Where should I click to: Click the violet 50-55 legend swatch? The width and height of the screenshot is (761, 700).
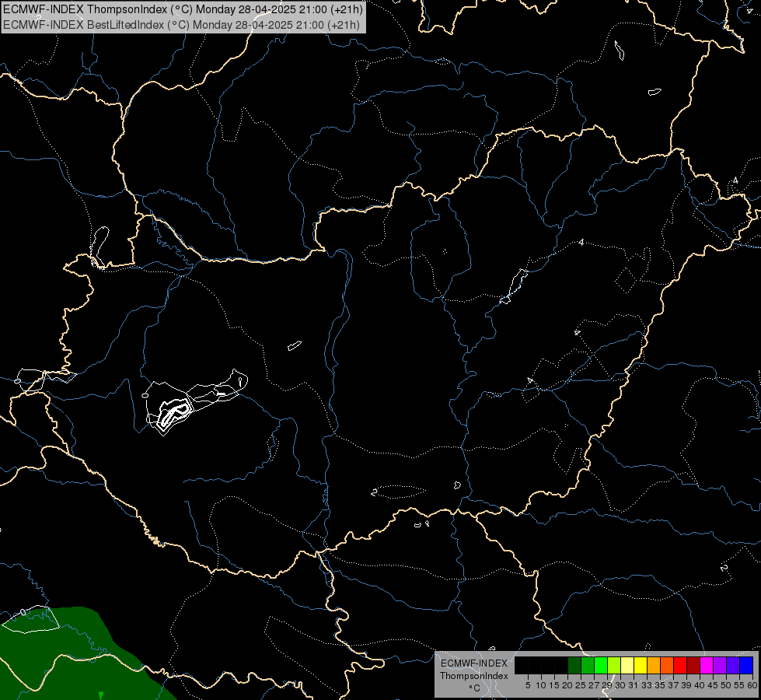click(733, 665)
